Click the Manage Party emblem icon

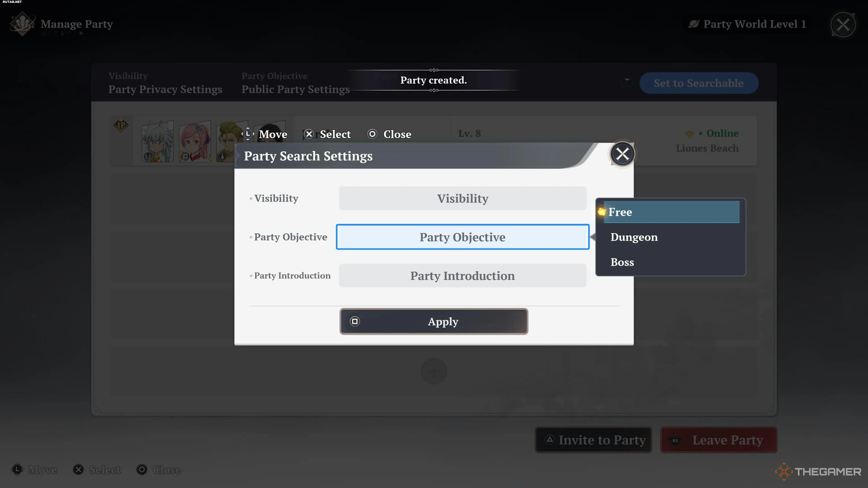pos(22,24)
